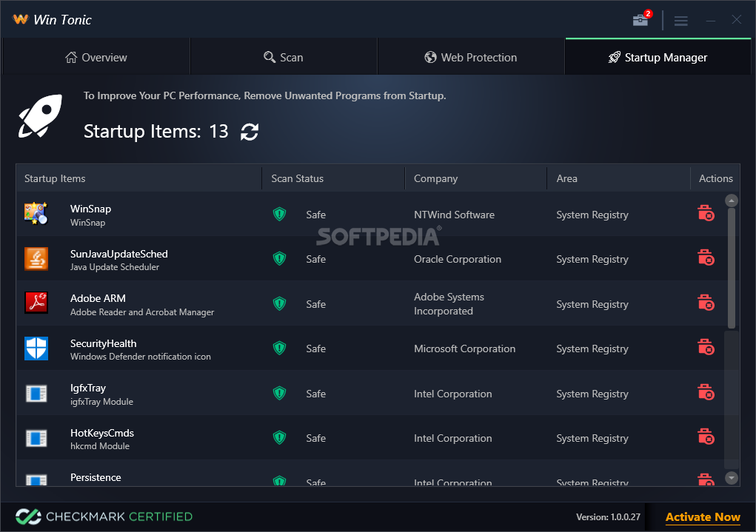Click the Adobe ARM safe shield icon
The width and height of the screenshot is (756, 532).
point(279,303)
